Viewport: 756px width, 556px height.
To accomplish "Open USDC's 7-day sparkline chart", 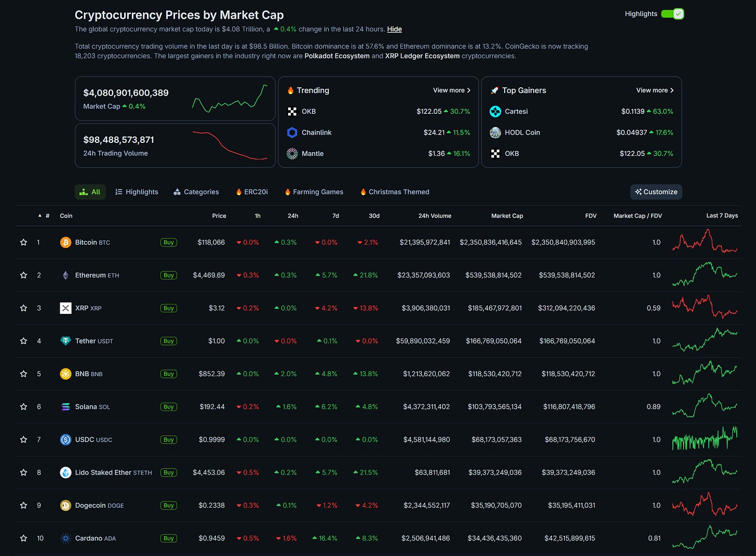I will (705, 439).
